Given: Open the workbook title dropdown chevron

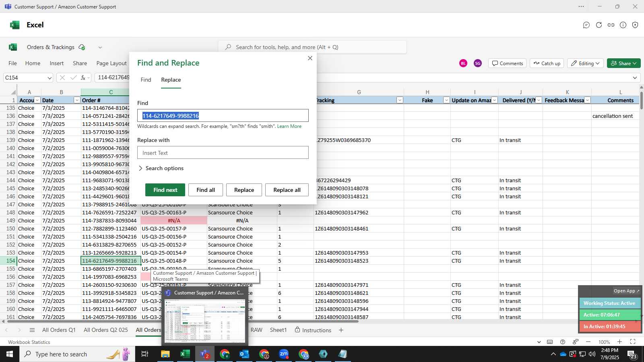Looking at the screenshot, I should [x=100, y=47].
